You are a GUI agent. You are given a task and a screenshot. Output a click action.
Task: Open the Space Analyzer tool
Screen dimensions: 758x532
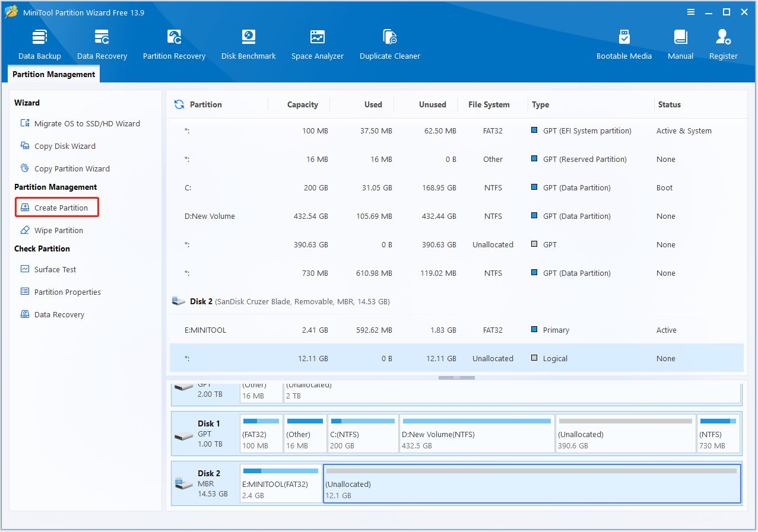click(x=318, y=45)
